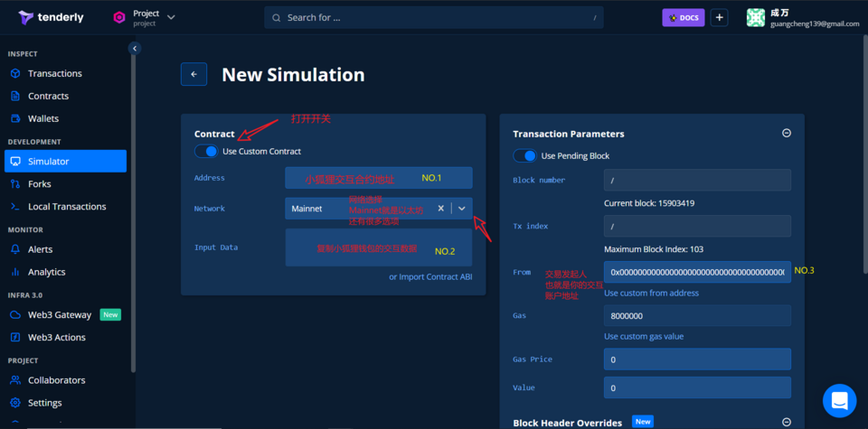Click the page vertical scrollbar
Viewport: 868px width, 429px height.
865,154
